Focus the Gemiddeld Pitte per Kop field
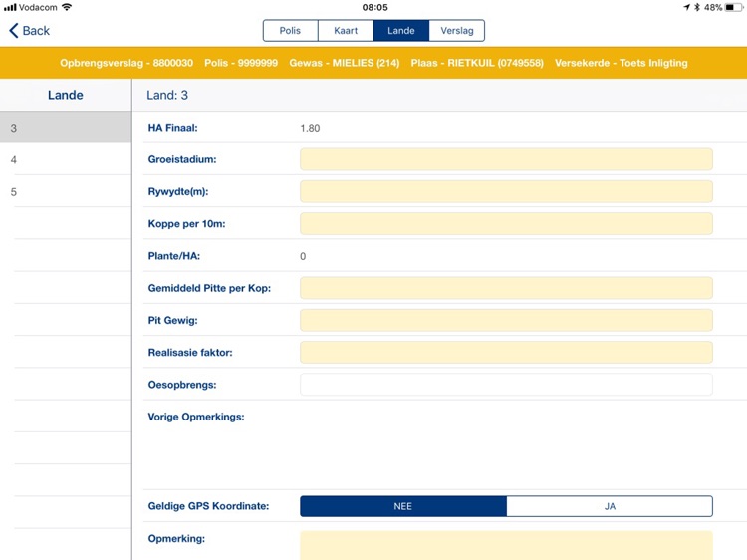The height and width of the screenshot is (560, 747). click(x=506, y=288)
